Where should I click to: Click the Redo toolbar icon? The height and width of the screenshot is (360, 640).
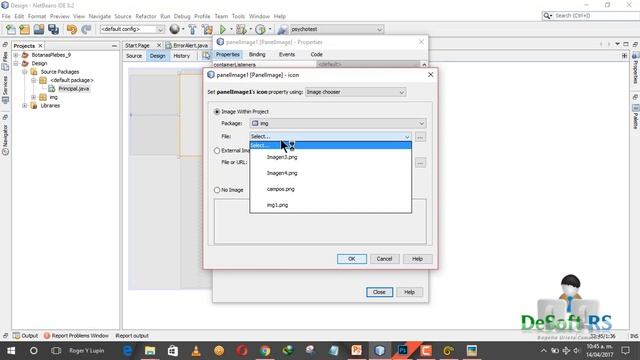click(x=86, y=29)
